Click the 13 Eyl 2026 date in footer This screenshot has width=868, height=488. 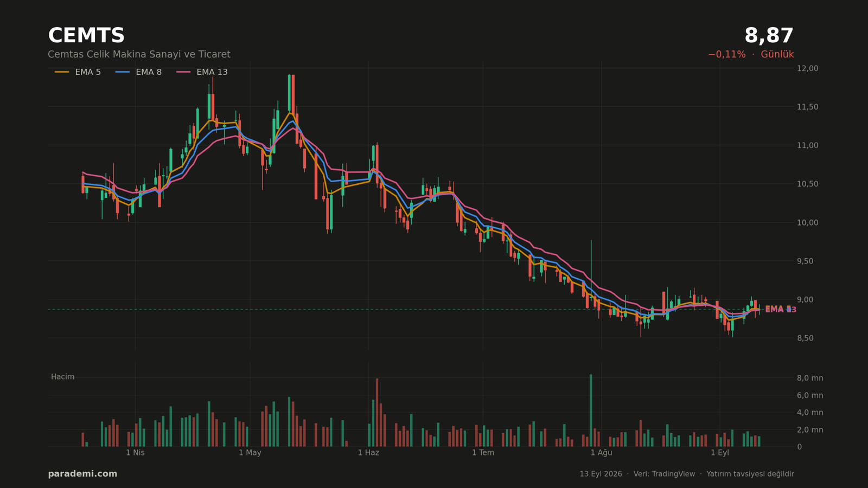click(x=601, y=474)
